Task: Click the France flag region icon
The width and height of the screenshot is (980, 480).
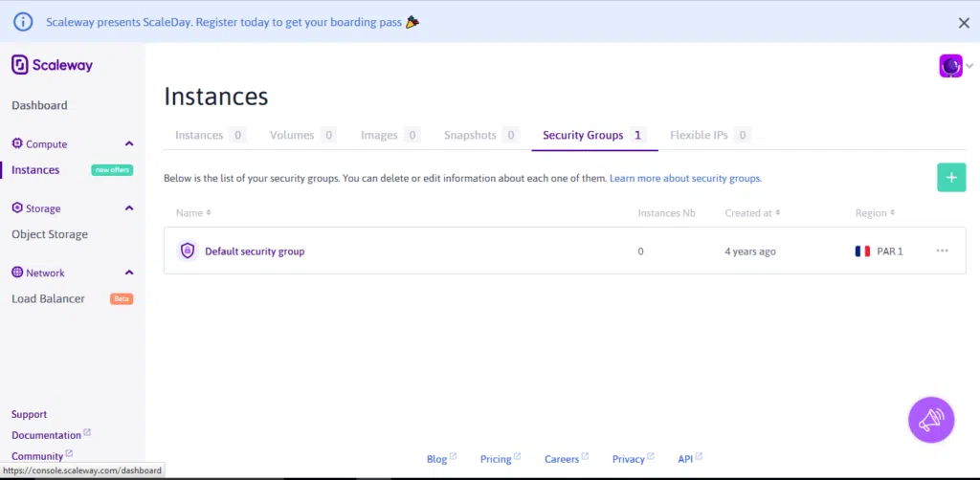Action: 862,251
